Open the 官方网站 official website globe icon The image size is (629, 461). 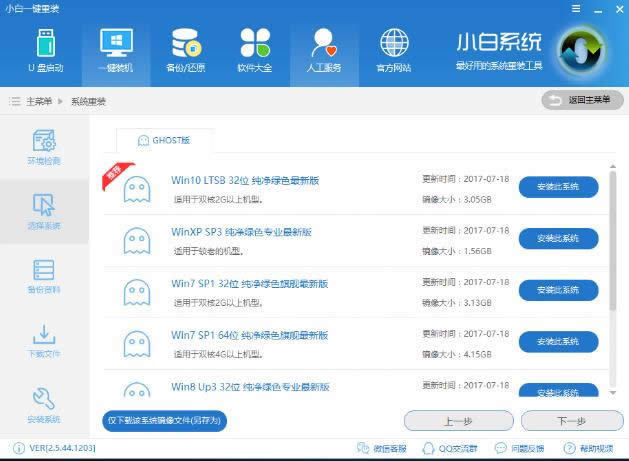pyautogui.click(x=394, y=50)
